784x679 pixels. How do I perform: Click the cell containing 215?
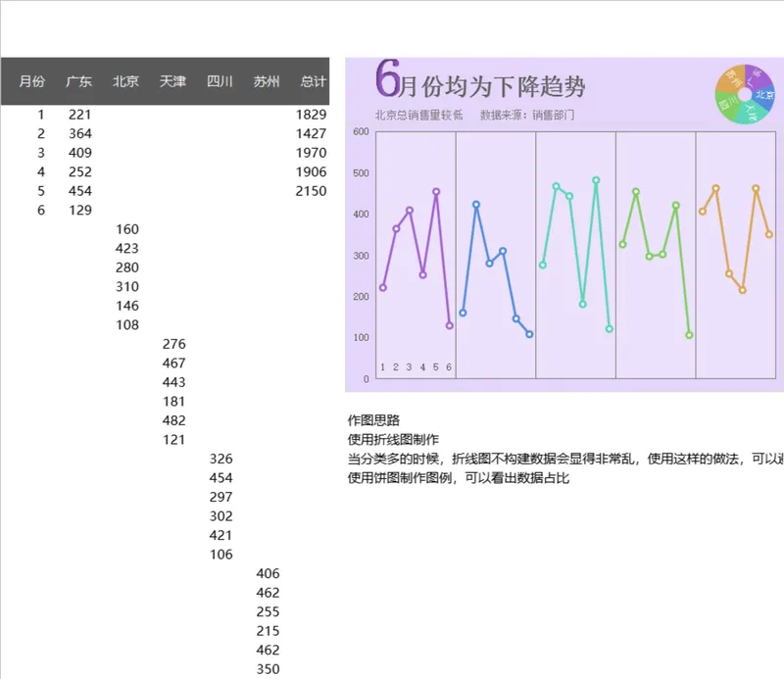pyautogui.click(x=268, y=631)
